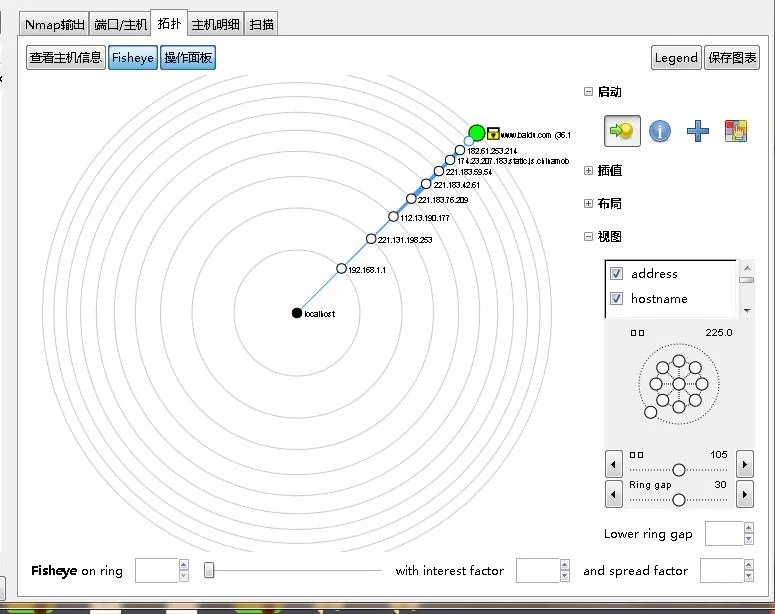Click the outer rotation handle on dotted dial
The height and width of the screenshot is (614, 775).
tap(650, 412)
